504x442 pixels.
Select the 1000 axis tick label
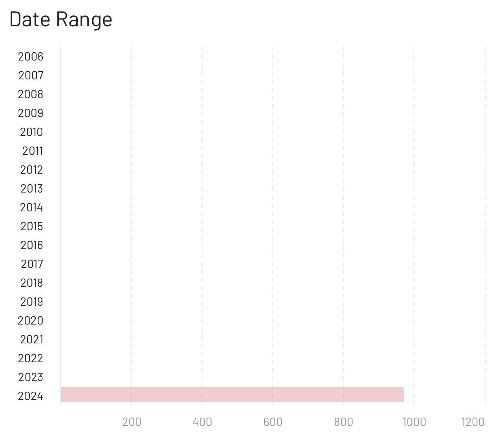(x=414, y=422)
